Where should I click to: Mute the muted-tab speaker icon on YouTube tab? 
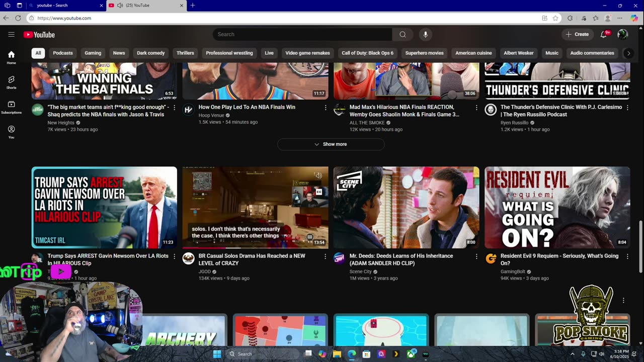[120, 6]
